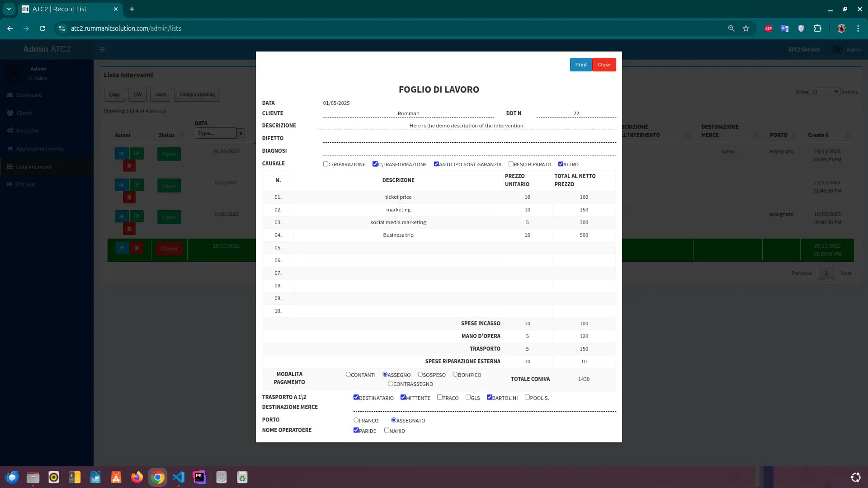868x488 pixels.
Task: Click the Column Visibility button
Action: point(197,94)
